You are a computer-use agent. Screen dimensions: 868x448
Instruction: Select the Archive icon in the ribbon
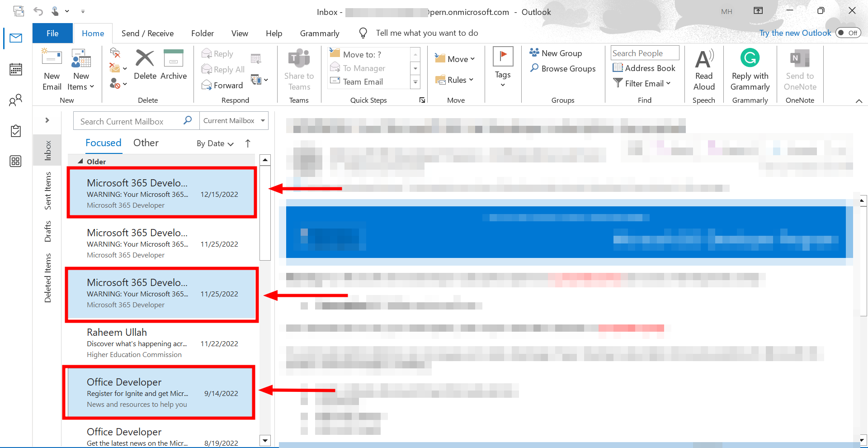tap(174, 67)
